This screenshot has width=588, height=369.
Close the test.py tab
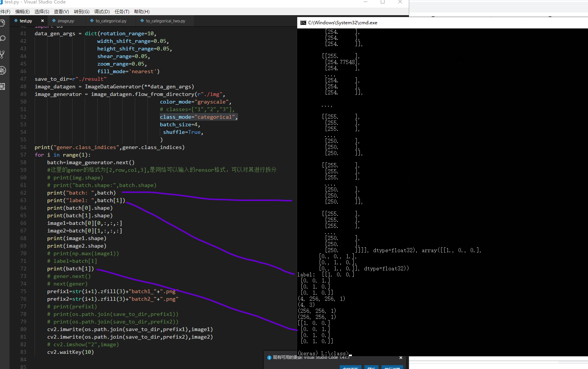point(42,20)
